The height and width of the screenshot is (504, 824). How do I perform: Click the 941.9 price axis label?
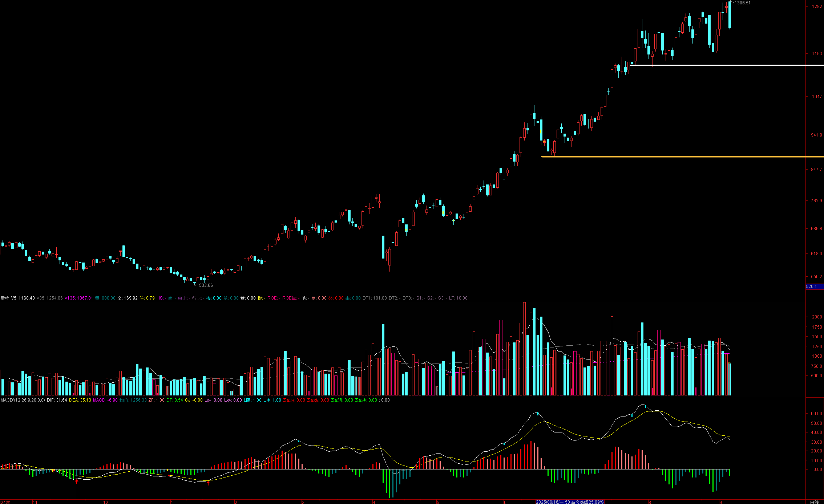coord(816,135)
